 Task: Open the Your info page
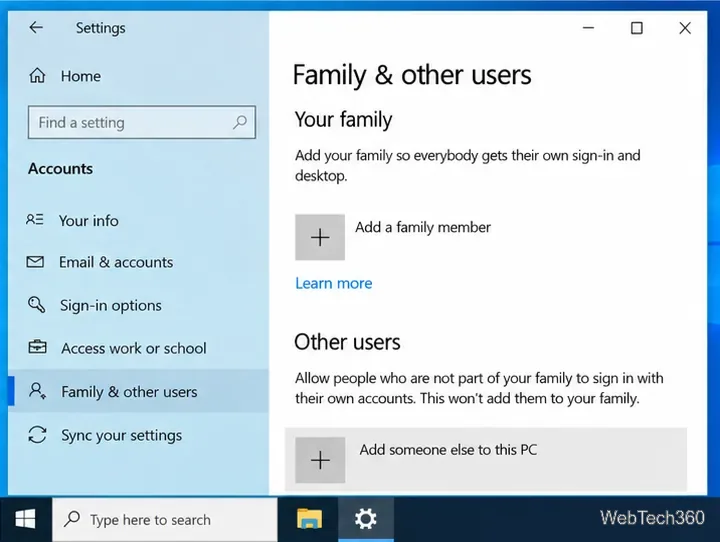(x=89, y=220)
